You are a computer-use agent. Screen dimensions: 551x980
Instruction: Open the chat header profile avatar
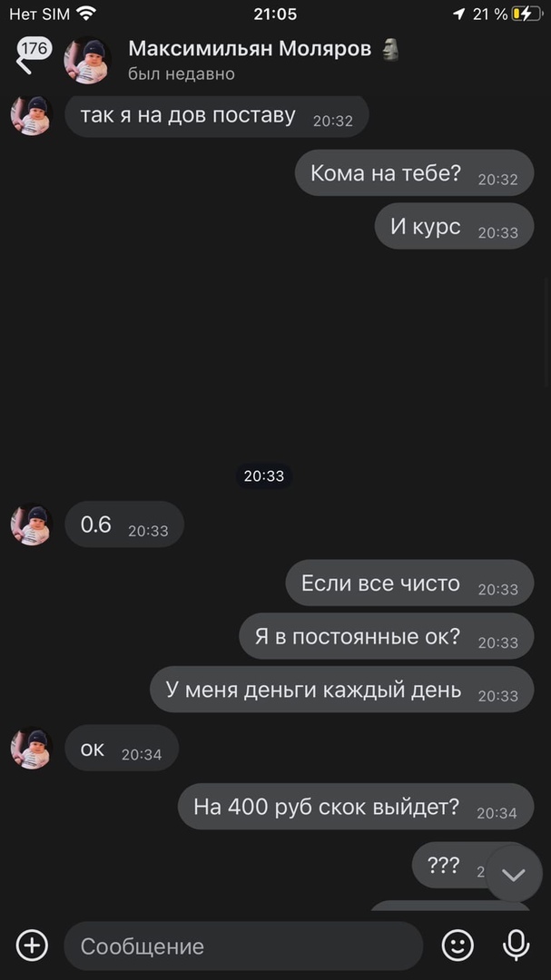pos(87,61)
